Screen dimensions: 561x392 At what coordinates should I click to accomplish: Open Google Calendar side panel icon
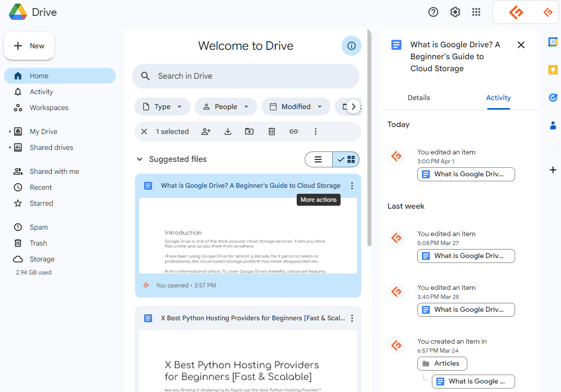tap(553, 42)
